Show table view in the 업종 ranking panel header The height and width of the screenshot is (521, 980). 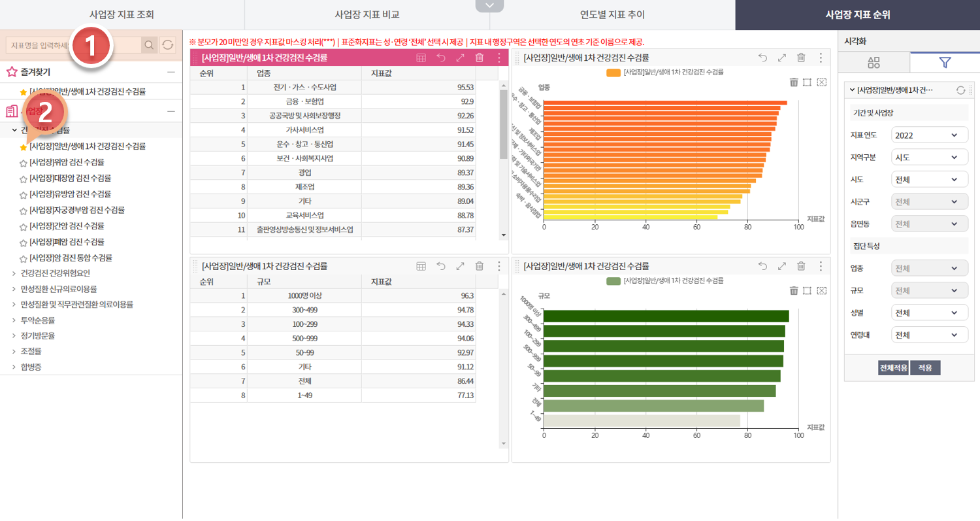click(421, 58)
